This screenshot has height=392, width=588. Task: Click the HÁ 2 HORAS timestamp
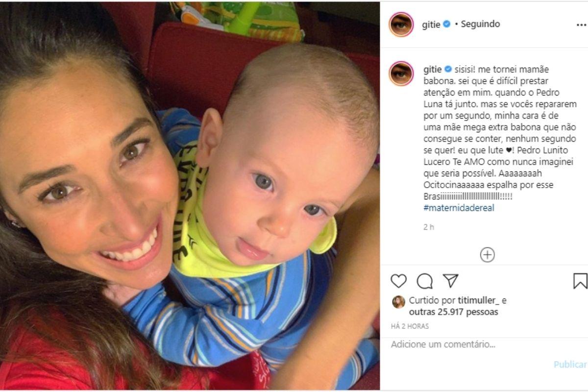click(410, 326)
